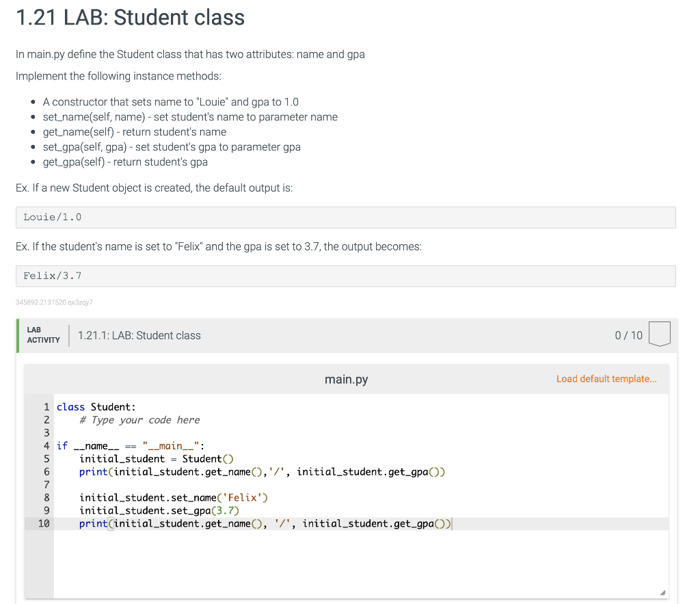
Task: Click the green LAB ACTIVITY badge
Action: click(x=42, y=335)
